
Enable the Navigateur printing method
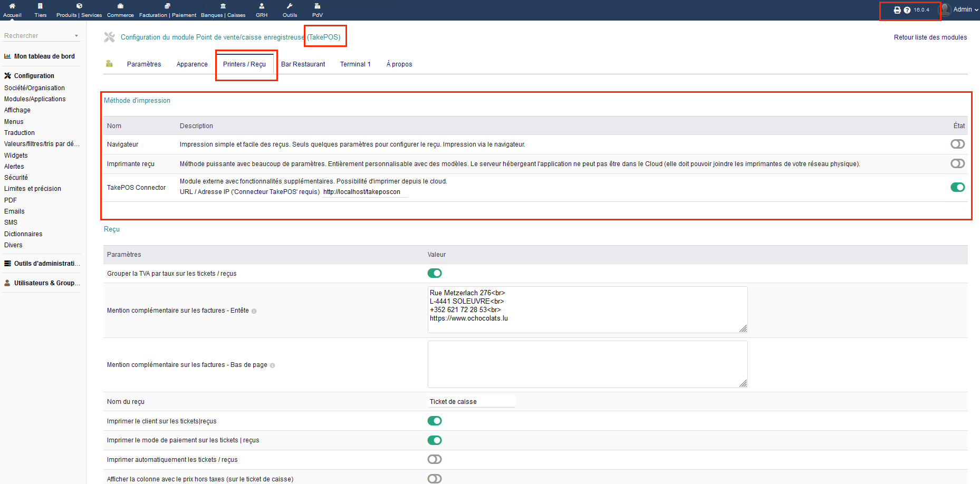tap(957, 143)
